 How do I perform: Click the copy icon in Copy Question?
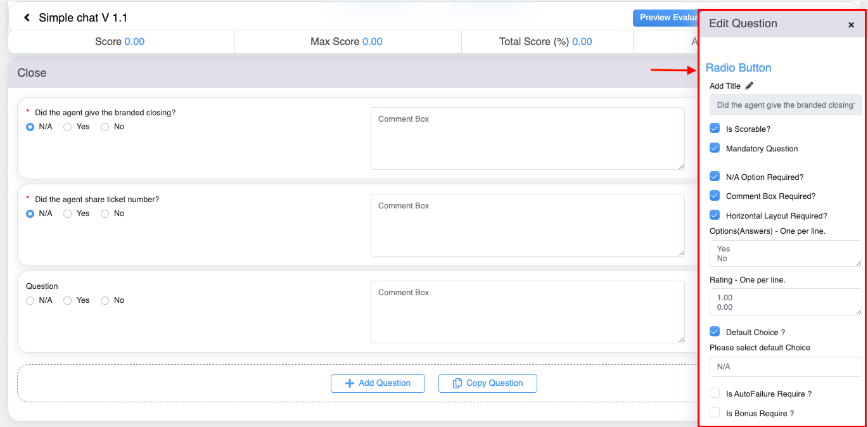click(x=457, y=383)
